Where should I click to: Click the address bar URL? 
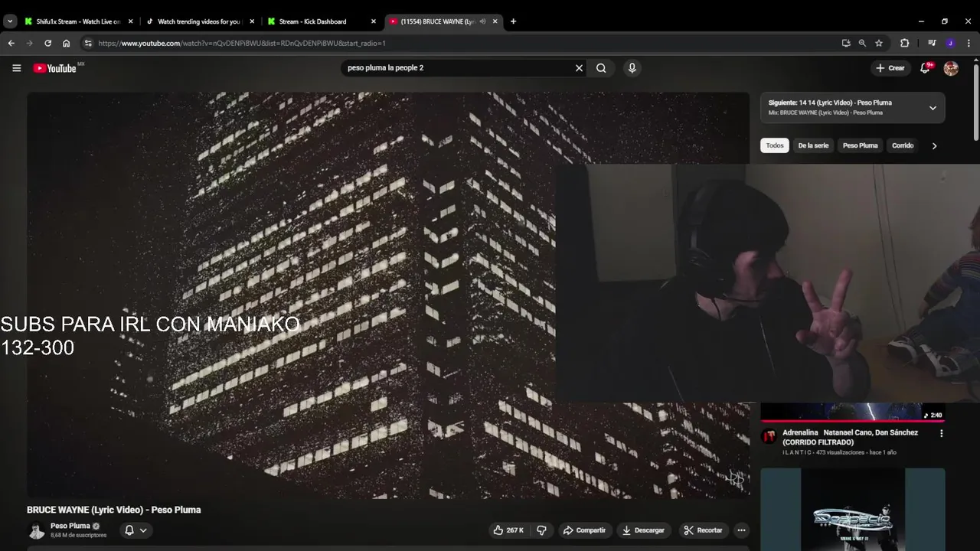pyautogui.click(x=242, y=44)
